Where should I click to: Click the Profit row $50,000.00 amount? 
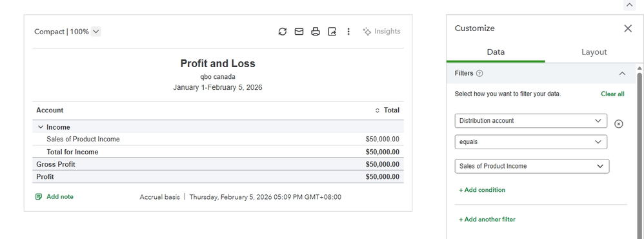383,177
